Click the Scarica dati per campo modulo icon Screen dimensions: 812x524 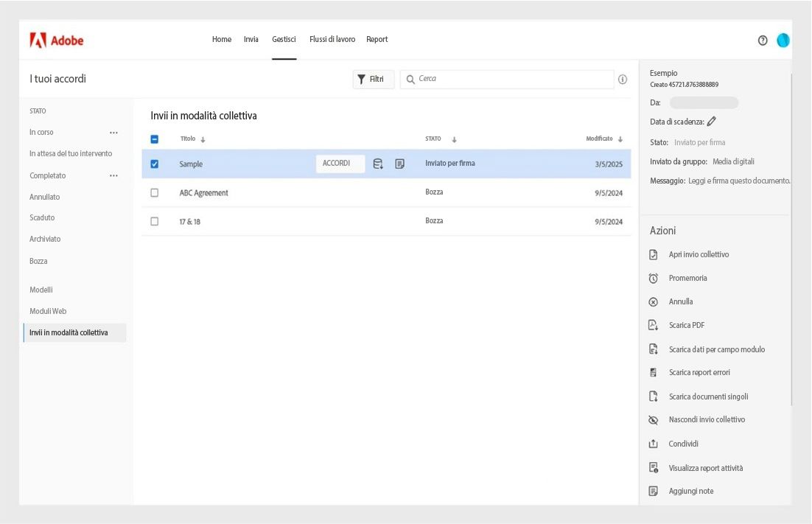click(653, 349)
